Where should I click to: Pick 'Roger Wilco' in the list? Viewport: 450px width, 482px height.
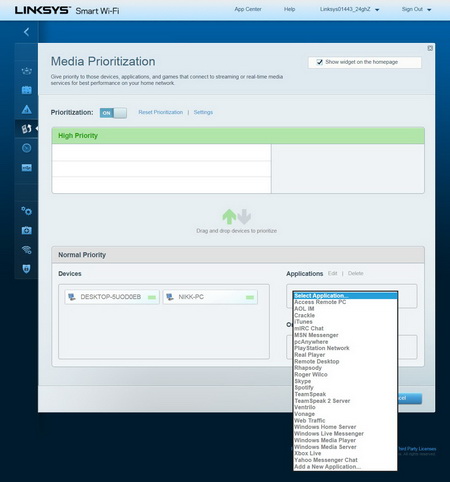point(345,374)
